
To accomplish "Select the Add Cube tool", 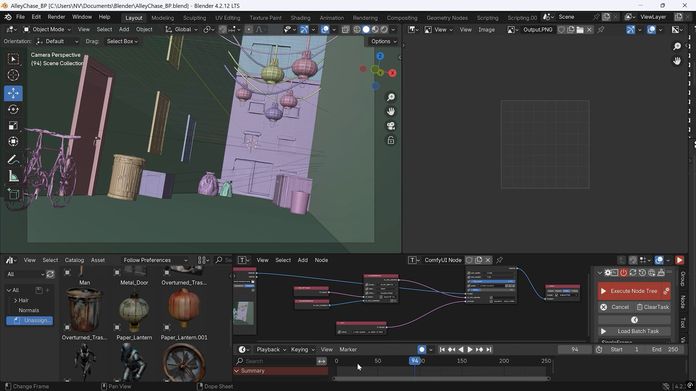I will point(13,194).
